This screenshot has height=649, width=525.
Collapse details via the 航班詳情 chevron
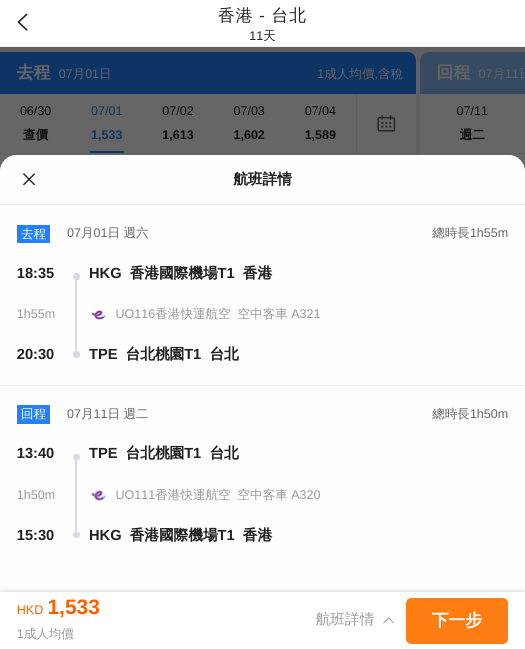(x=388, y=620)
